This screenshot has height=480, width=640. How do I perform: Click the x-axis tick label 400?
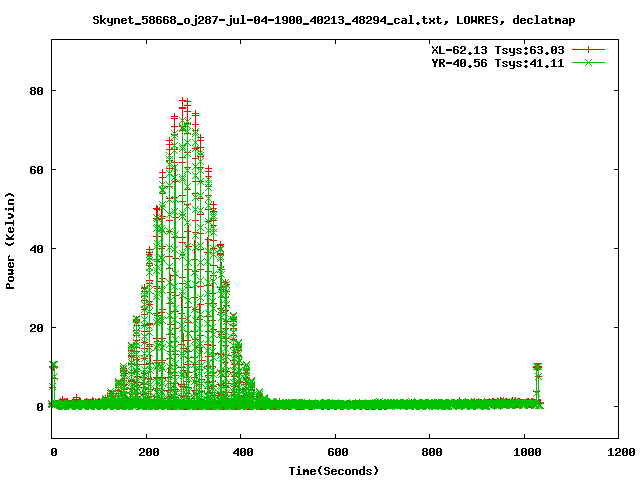coord(243,452)
